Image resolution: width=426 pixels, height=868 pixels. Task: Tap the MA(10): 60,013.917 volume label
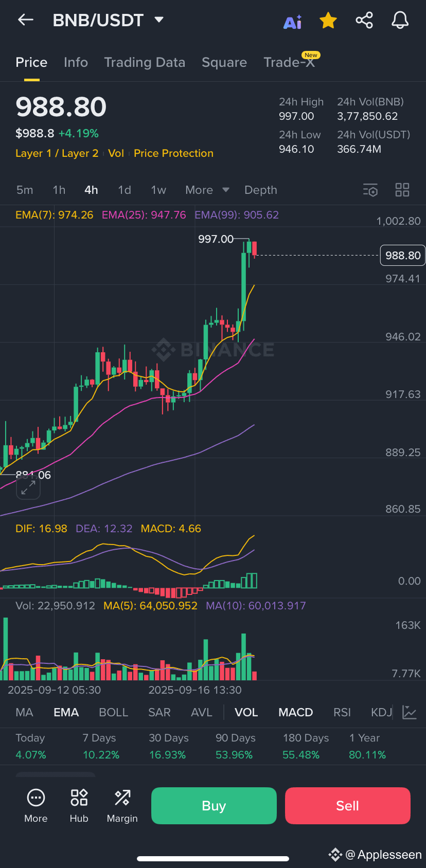(256, 606)
